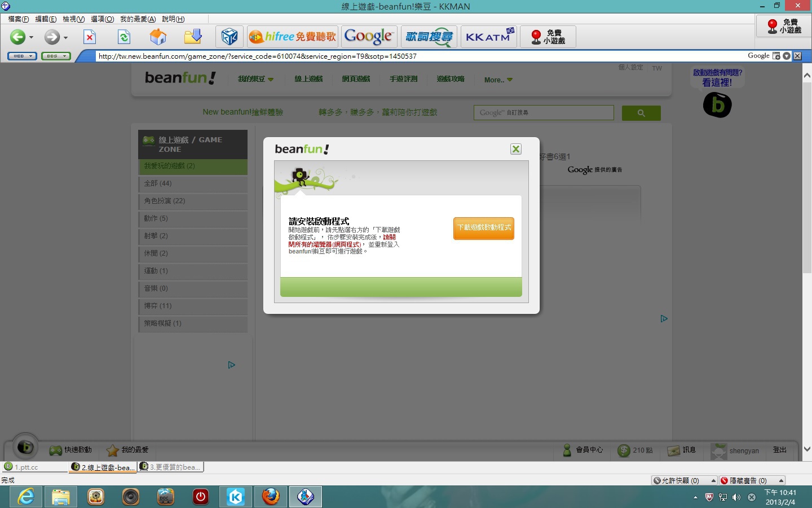This screenshot has height=508, width=812.
Task: Select 我愛玩的遊戲 (2) category
Action: [x=193, y=167]
